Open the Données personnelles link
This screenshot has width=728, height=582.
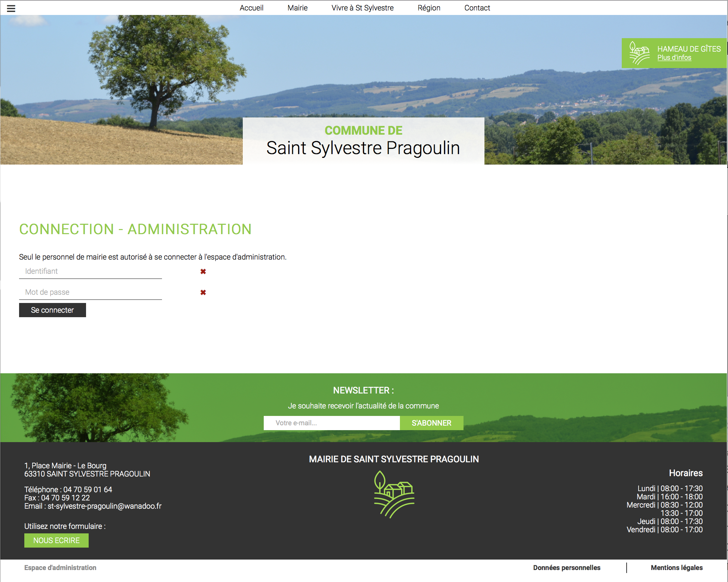coord(566,568)
